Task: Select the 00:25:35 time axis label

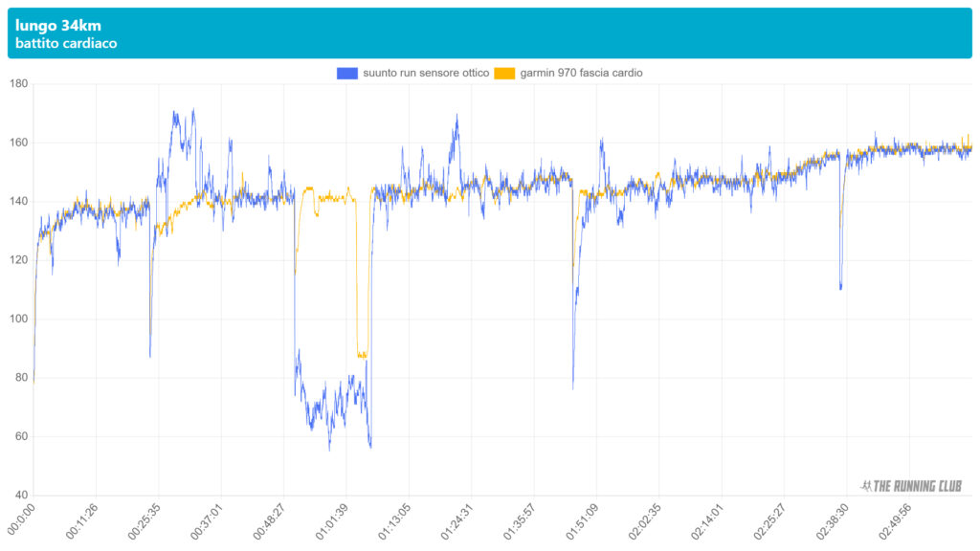Action: pyautogui.click(x=145, y=518)
